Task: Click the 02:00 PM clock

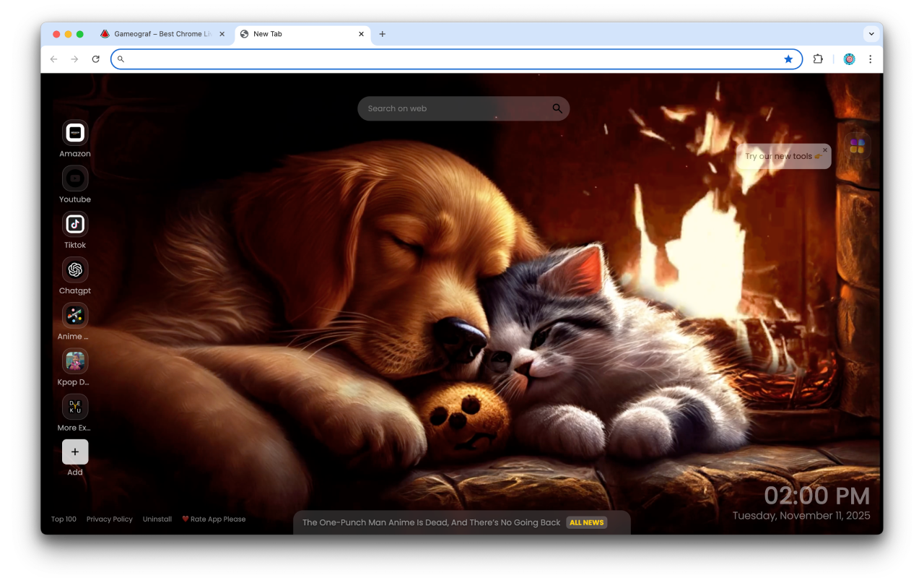Action: 817,496
